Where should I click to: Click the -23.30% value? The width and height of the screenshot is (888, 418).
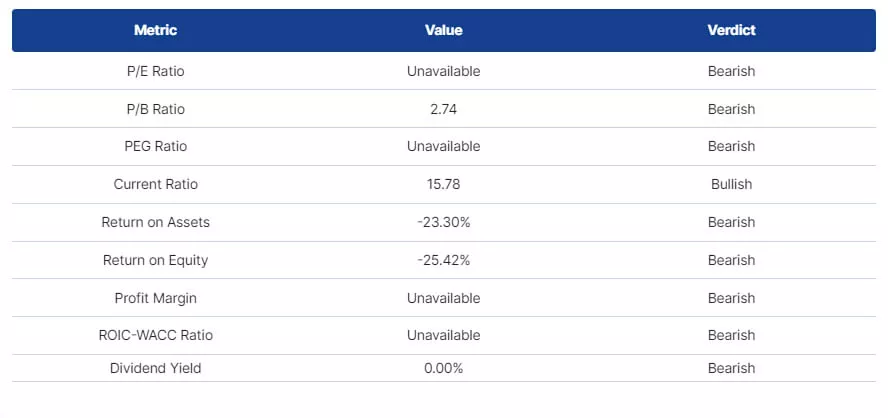coord(443,222)
